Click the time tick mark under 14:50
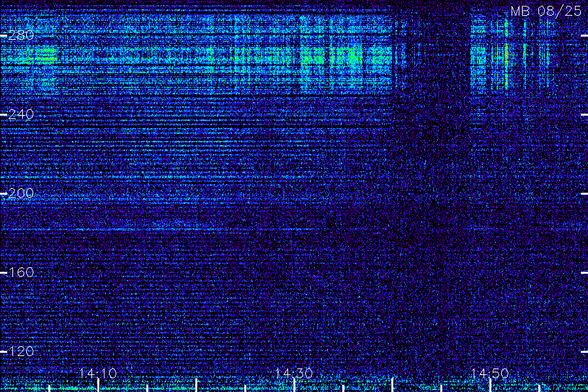The width and height of the screenshot is (588, 392). pos(490,385)
